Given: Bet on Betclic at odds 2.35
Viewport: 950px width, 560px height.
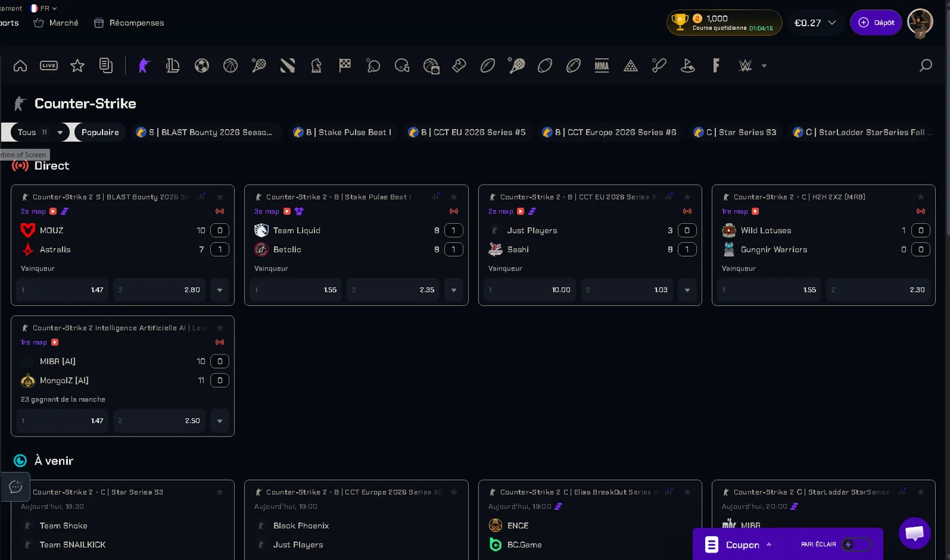Looking at the screenshot, I should click(394, 289).
